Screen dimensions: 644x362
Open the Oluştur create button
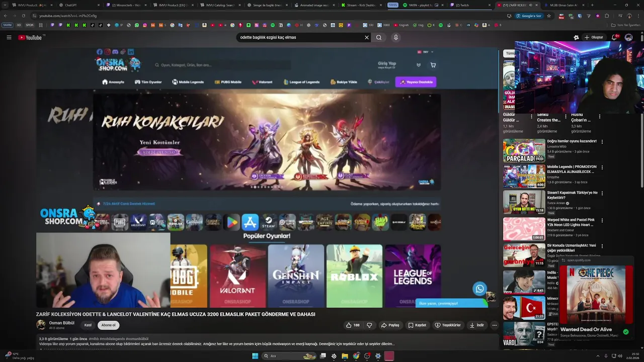click(x=594, y=37)
